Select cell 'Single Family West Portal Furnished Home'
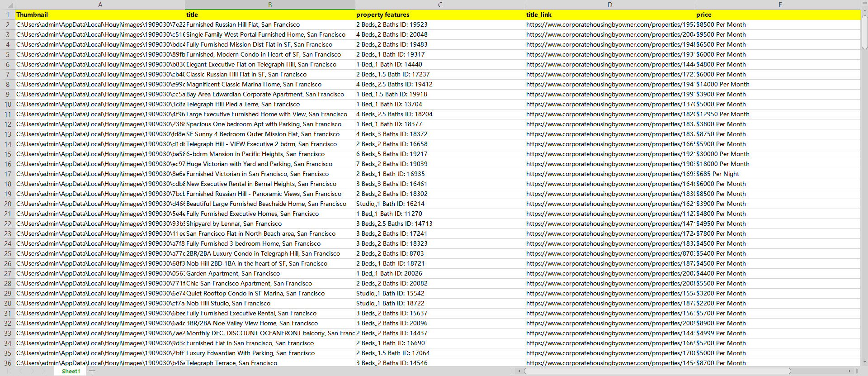This screenshot has height=376, width=868. tap(270, 34)
